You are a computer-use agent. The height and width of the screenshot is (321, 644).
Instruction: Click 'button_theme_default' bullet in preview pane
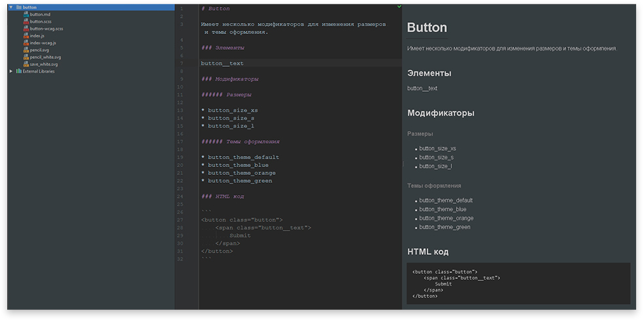(x=446, y=200)
